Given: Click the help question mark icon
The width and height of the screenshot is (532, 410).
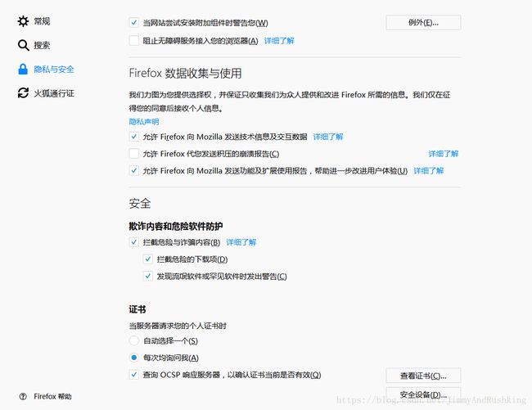Looking at the screenshot, I should pos(23,396).
